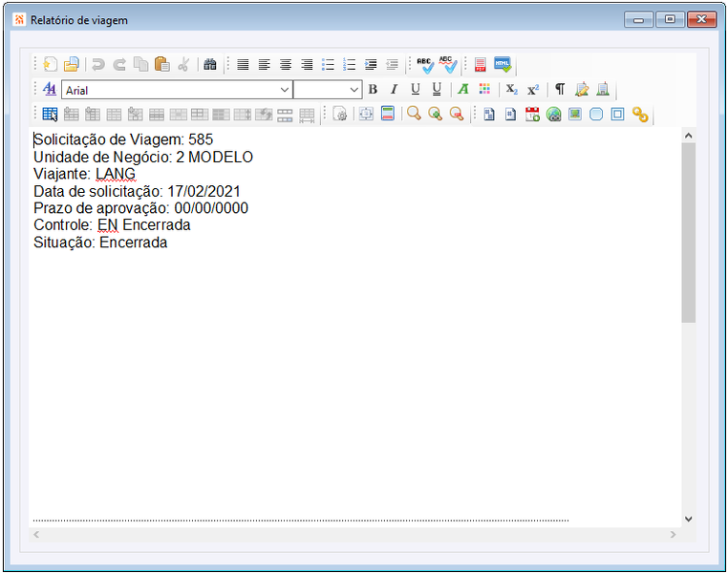Viewport: 728px width, 573px height.
Task: Create a new document
Action: coord(50,64)
